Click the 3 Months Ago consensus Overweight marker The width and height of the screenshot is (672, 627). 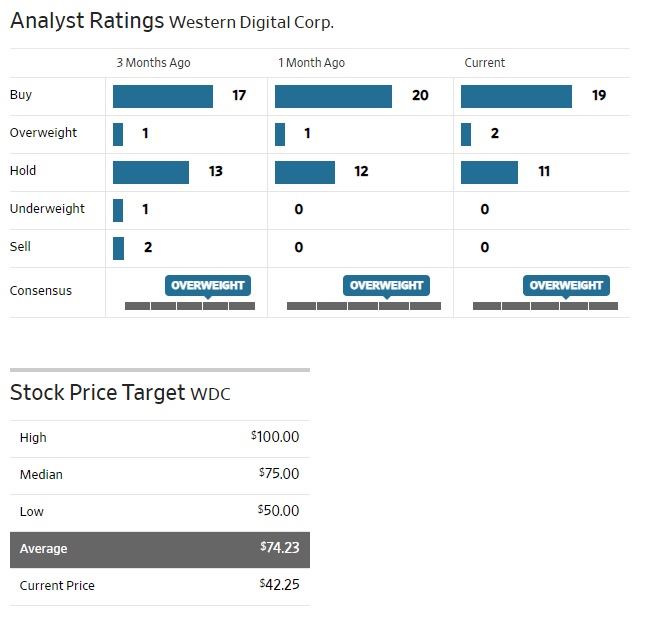pos(208,286)
